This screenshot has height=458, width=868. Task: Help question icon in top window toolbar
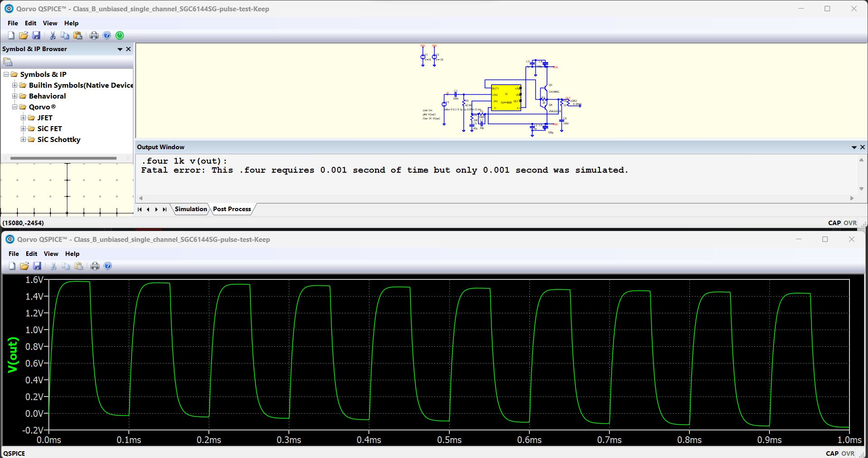pos(107,35)
